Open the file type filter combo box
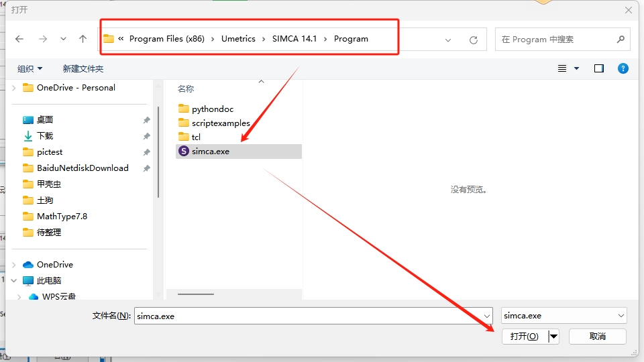 tap(563, 316)
